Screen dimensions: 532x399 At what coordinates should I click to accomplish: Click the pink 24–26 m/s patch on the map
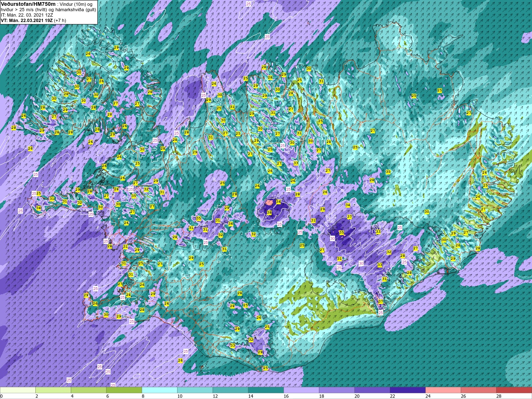coord(269,203)
